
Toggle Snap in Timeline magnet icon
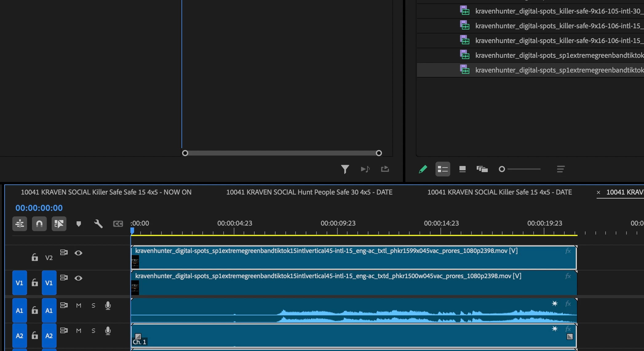[39, 224]
